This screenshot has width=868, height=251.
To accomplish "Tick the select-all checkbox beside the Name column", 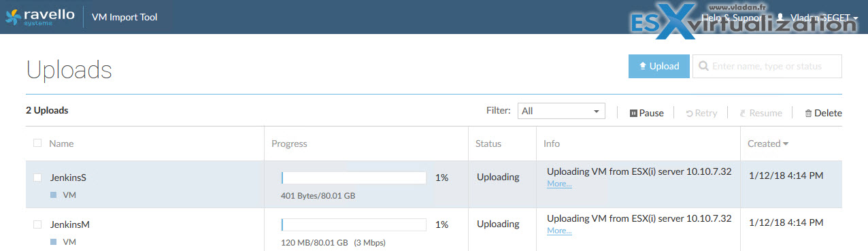I will 37,143.
